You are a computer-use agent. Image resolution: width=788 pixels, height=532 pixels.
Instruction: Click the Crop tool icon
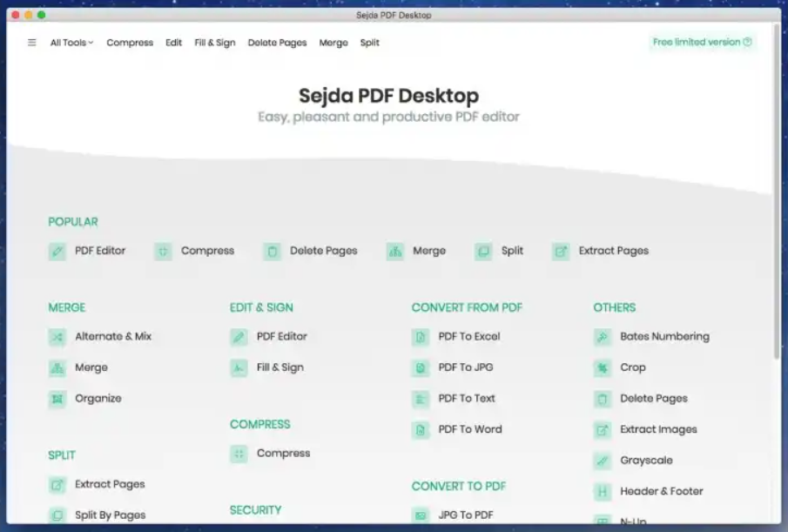coord(603,367)
